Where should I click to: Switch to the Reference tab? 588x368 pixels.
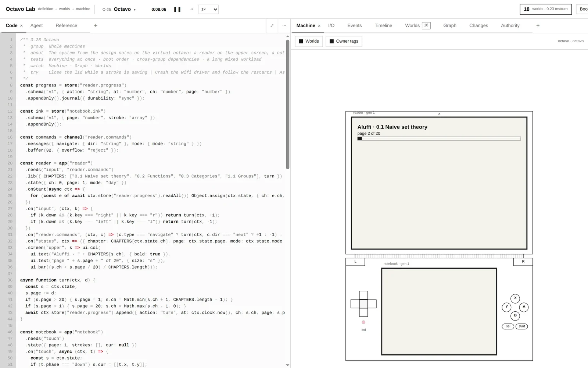click(x=67, y=25)
